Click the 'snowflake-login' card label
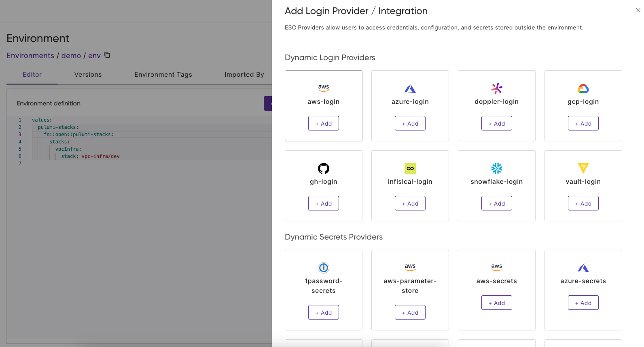The width and height of the screenshot is (644, 347). point(497,182)
